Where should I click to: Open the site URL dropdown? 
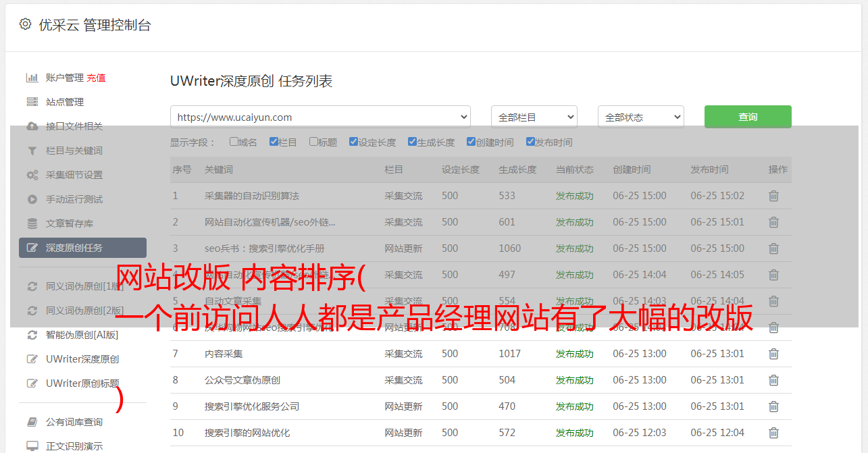(320, 117)
